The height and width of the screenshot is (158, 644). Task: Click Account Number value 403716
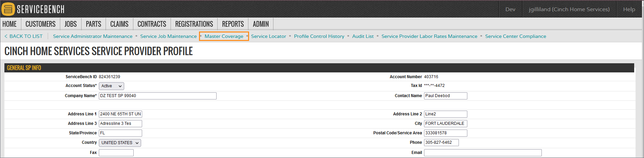click(431, 77)
